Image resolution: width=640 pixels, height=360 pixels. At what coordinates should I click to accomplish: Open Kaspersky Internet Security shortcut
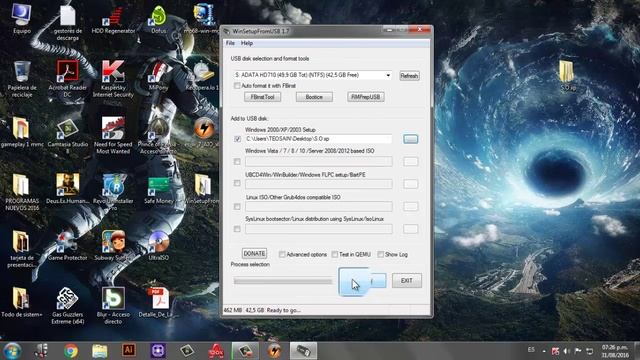click(113, 79)
